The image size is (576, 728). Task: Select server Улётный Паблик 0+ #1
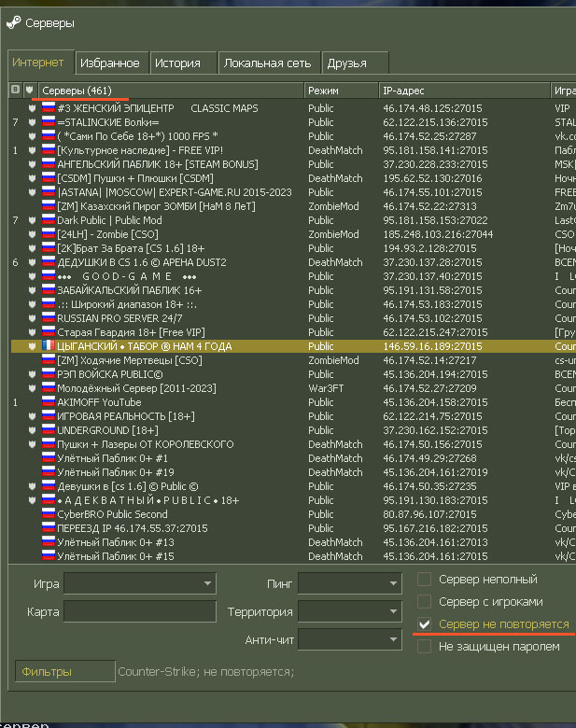click(112, 458)
